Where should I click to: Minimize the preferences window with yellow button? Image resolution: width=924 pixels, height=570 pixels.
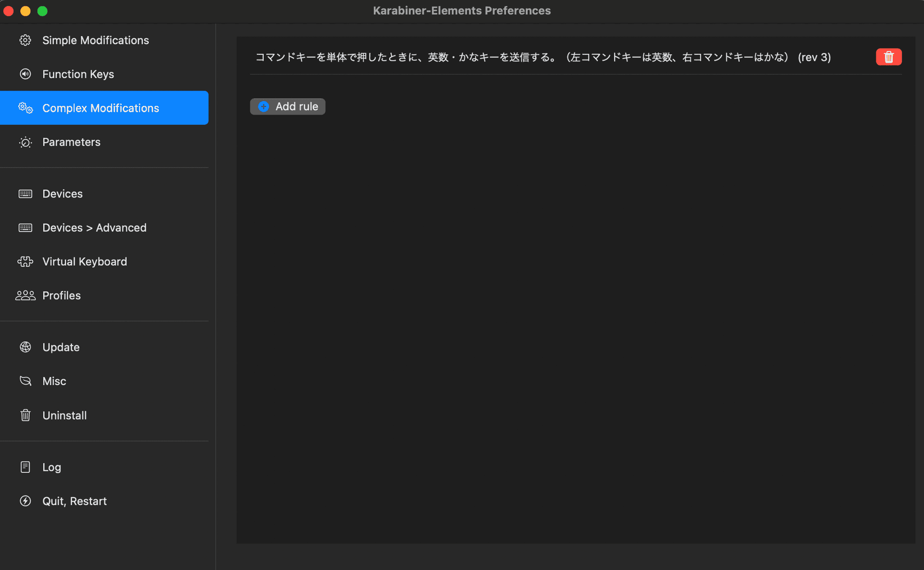tap(26, 11)
